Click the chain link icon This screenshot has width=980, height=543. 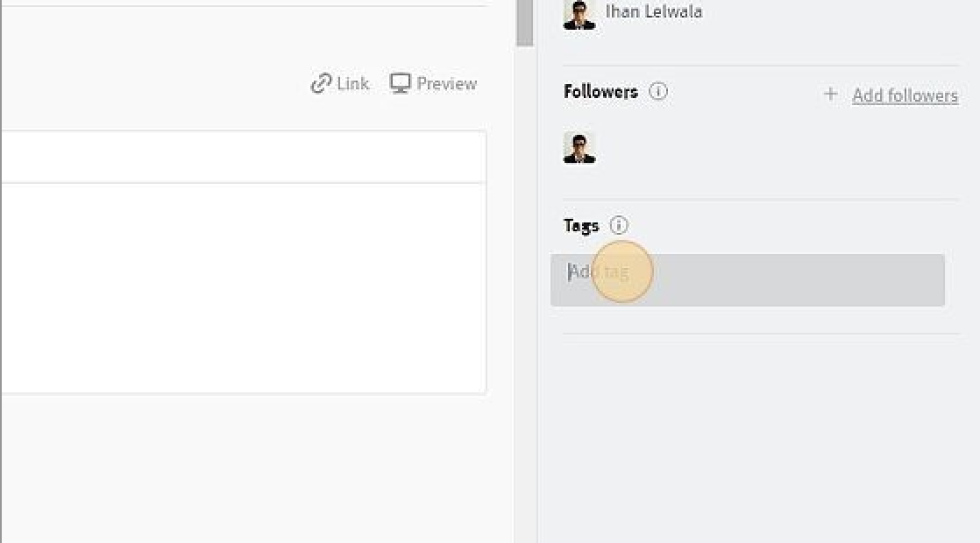click(321, 84)
